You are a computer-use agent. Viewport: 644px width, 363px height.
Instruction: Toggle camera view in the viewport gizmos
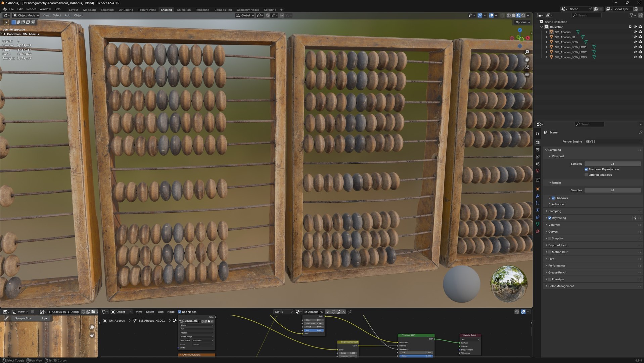[x=527, y=67]
